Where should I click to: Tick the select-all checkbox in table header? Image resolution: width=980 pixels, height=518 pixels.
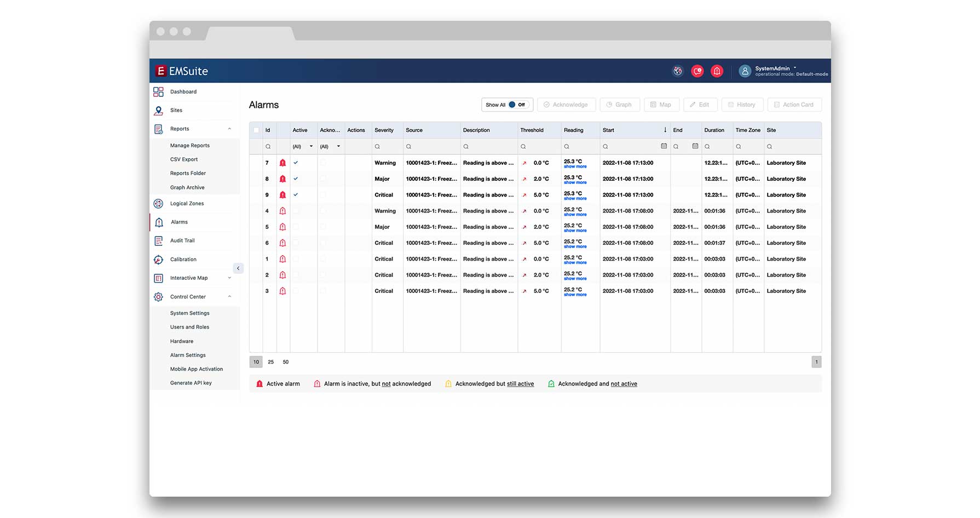point(256,130)
